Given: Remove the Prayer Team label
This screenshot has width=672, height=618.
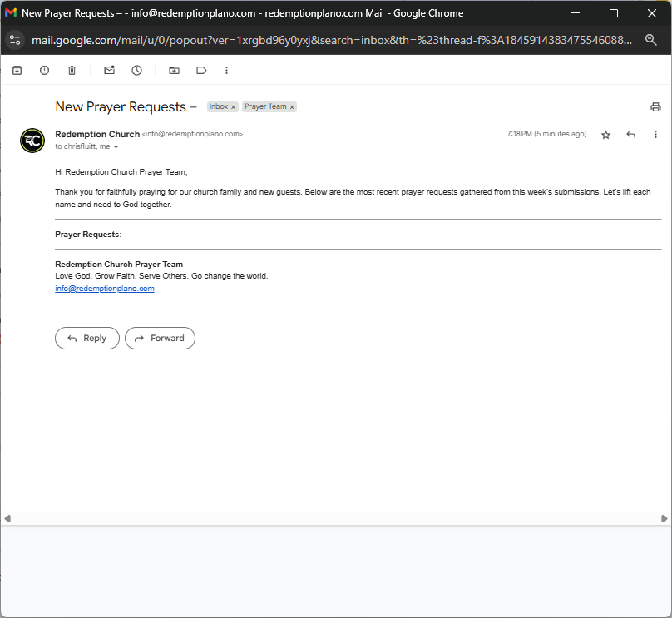Looking at the screenshot, I should point(292,107).
